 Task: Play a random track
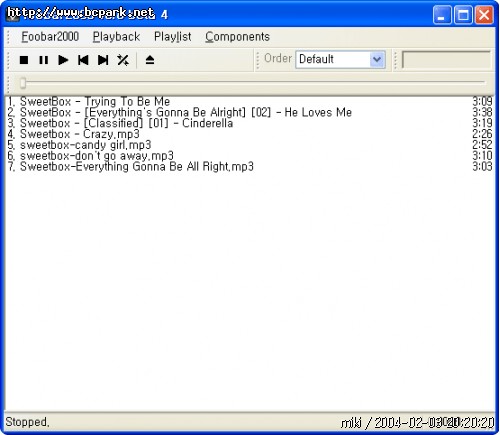[x=123, y=60]
